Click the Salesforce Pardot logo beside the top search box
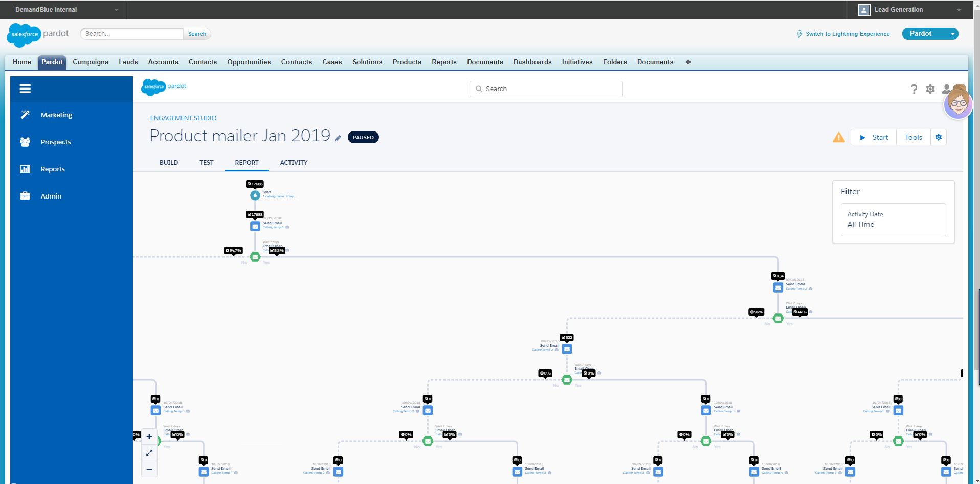Image resolution: width=980 pixels, height=484 pixels. (38, 34)
